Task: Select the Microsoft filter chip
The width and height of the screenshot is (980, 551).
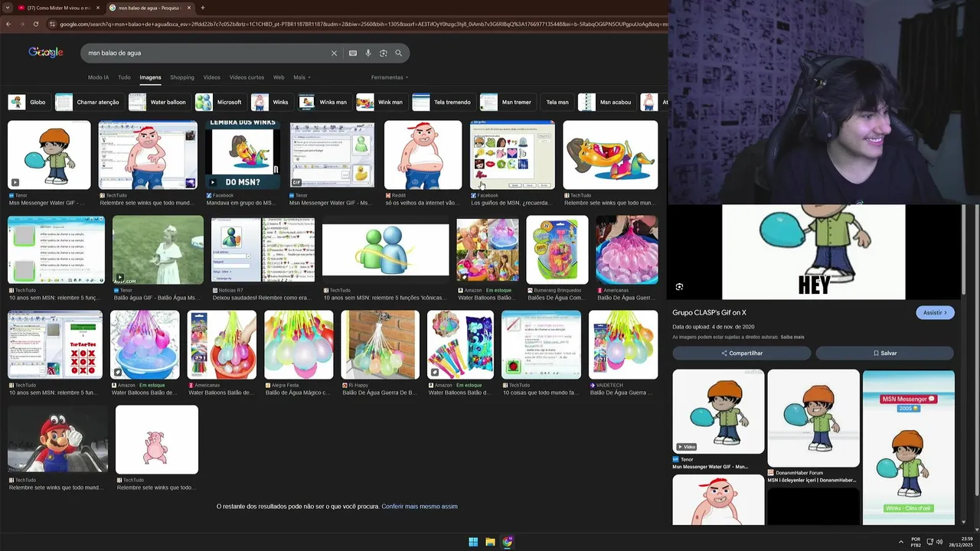Action: coord(220,102)
